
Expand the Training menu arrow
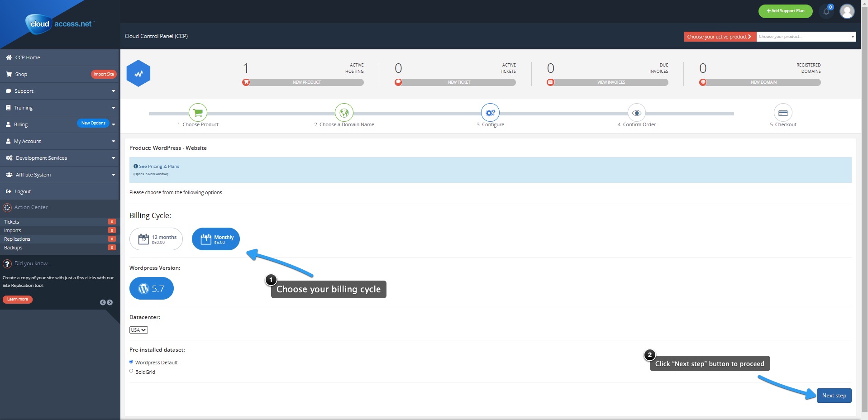tap(113, 108)
